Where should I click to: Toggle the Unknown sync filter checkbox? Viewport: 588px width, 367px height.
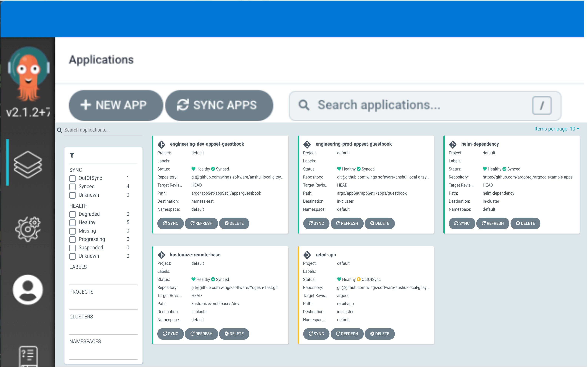72,195
